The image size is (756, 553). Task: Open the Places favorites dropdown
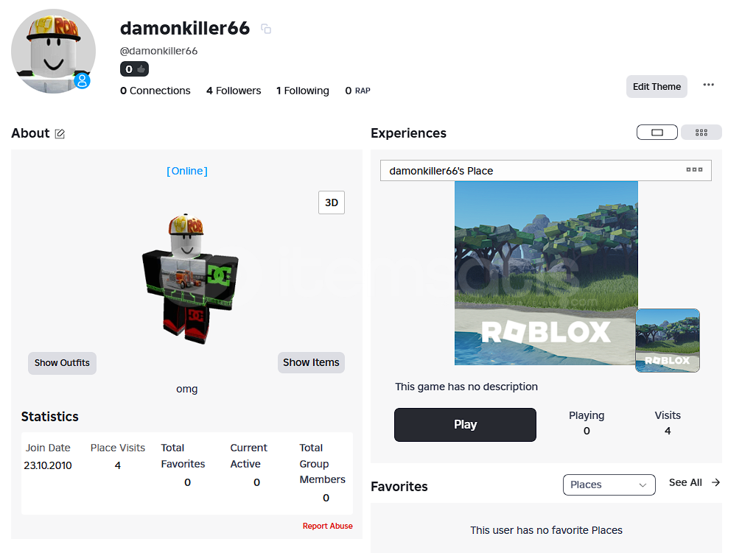tap(609, 485)
